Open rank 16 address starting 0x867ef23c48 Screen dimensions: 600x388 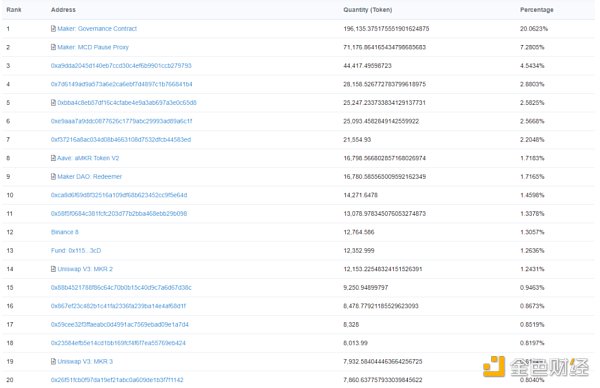click(118, 306)
